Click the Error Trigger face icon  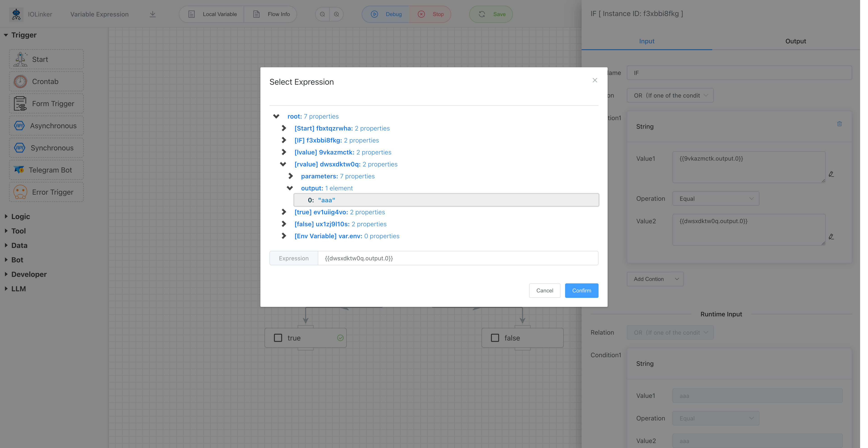[x=20, y=192]
